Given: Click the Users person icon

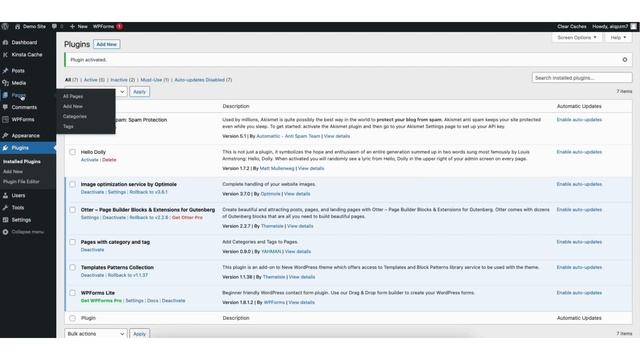Looking at the screenshot, I should tap(5, 196).
